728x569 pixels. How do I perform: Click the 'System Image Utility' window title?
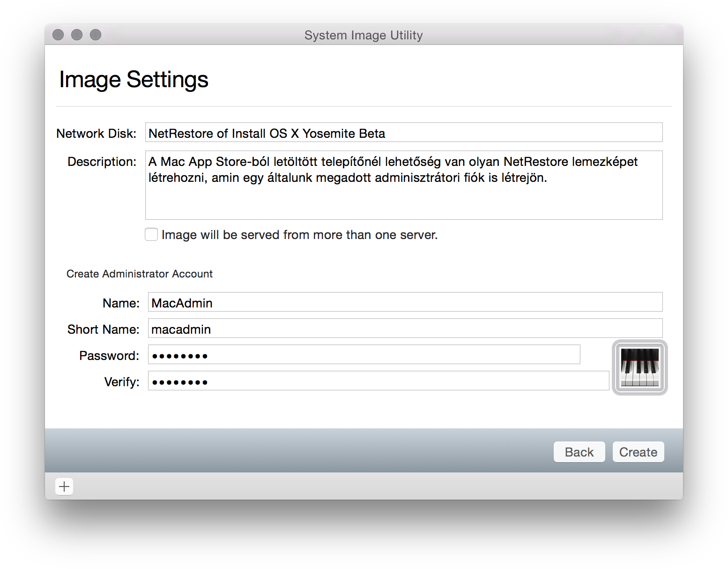coord(364,35)
